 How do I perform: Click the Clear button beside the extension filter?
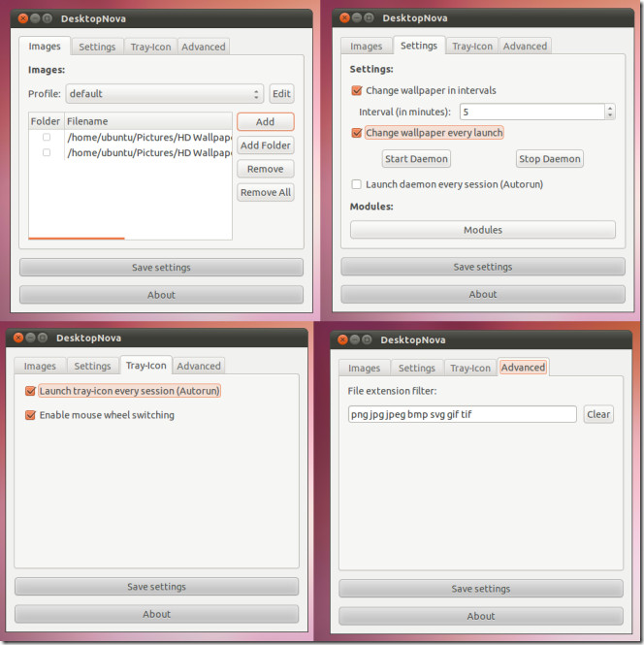(x=598, y=414)
